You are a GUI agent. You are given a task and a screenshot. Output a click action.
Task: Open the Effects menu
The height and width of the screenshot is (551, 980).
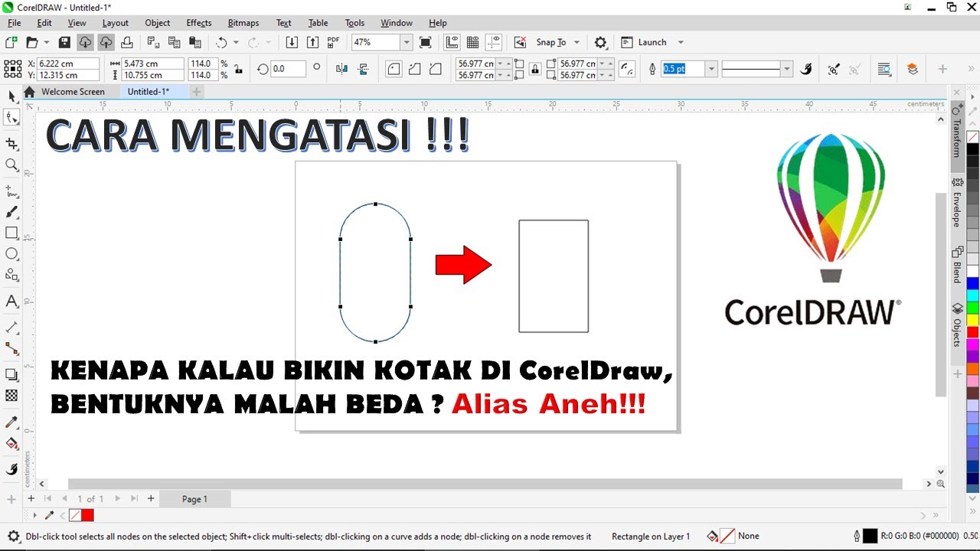click(x=199, y=23)
